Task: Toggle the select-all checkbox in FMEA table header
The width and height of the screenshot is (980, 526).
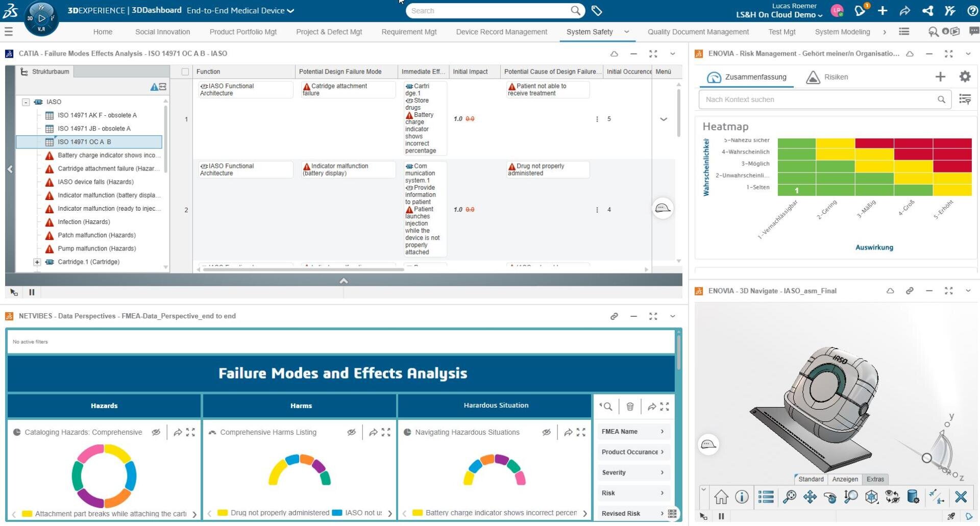Action: pos(185,72)
